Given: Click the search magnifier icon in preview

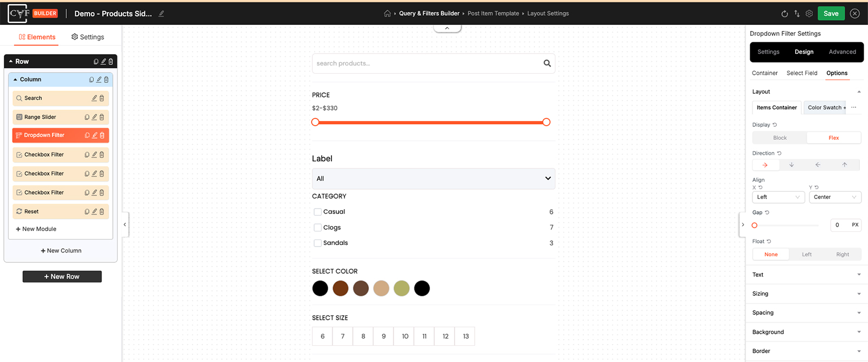Looking at the screenshot, I should pyautogui.click(x=547, y=63).
